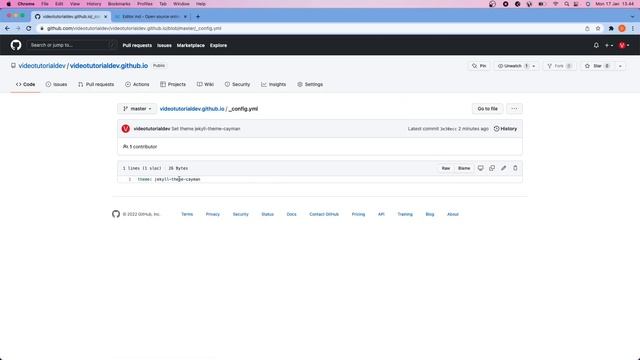640x360 pixels.
Task: Click the share icon in address bar
Action: (x=587, y=29)
